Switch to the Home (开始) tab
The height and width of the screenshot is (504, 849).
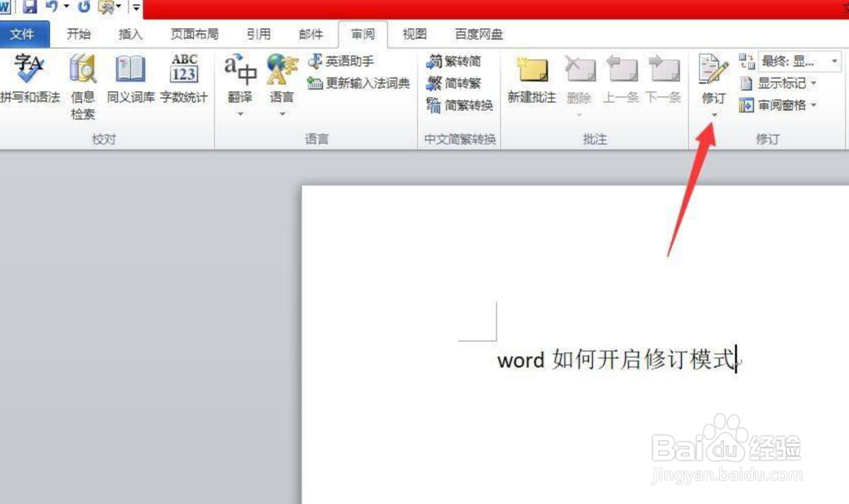(79, 34)
